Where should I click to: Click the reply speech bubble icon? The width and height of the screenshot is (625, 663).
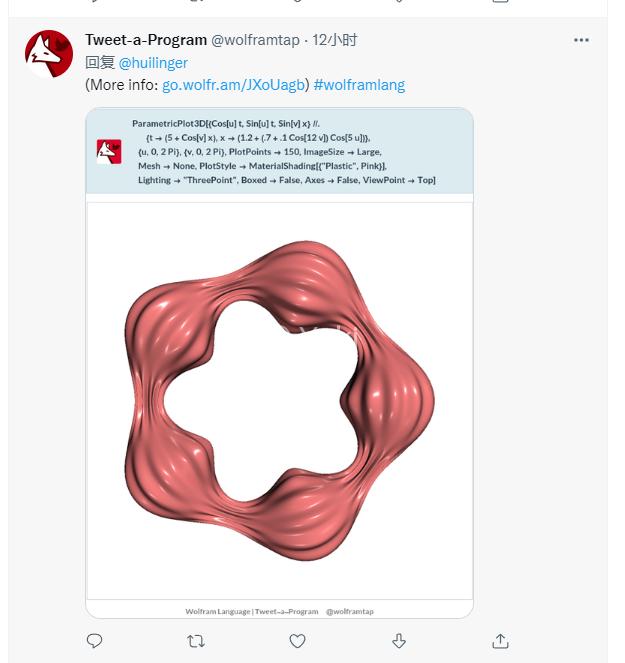pyautogui.click(x=95, y=640)
